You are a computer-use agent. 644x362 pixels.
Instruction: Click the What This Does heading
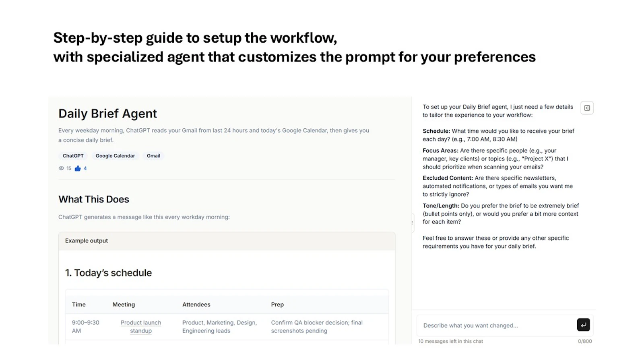click(94, 199)
